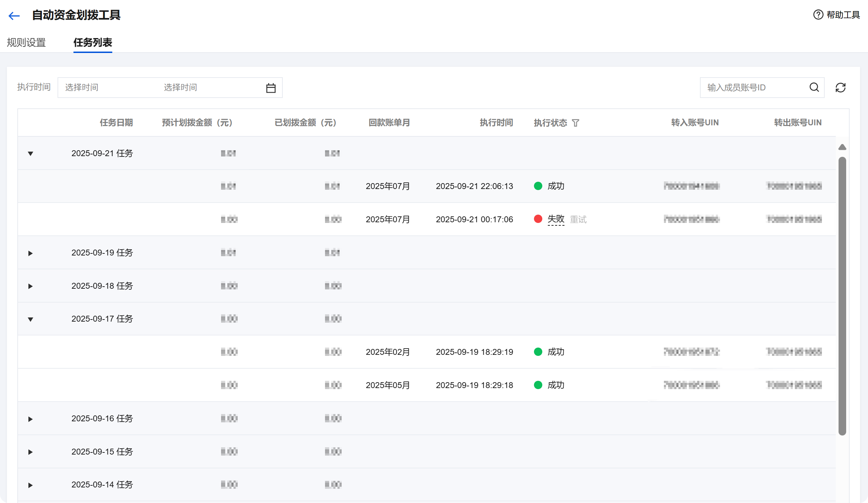Click the search magnifier icon

click(814, 87)
